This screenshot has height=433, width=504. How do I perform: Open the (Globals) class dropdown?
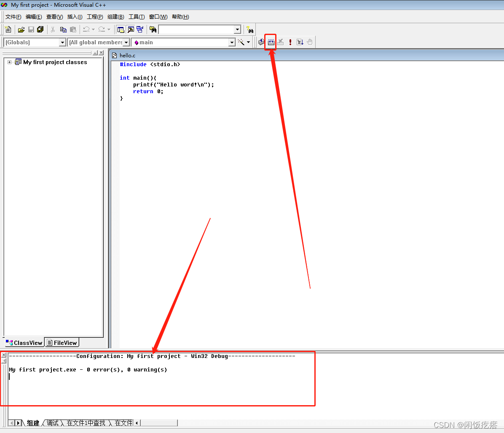(x=62, y=43)
